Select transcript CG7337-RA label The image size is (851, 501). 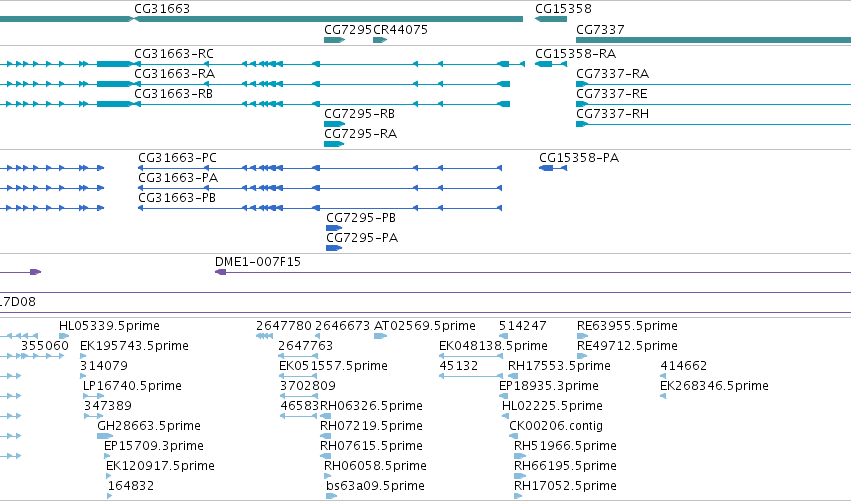[612, 73]
